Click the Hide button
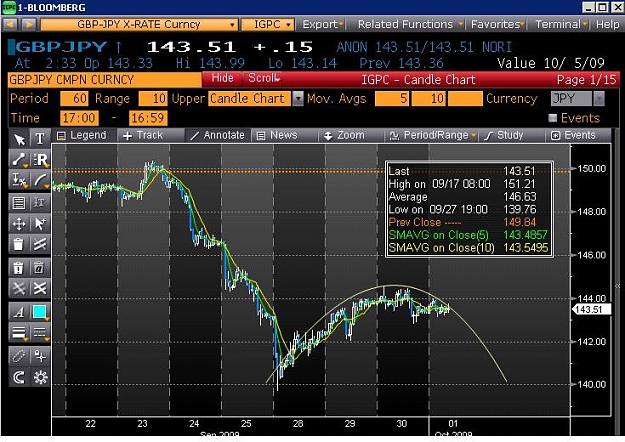Image resolution: width=625 pixels, height=442 pixels. [x=222, y=78]
